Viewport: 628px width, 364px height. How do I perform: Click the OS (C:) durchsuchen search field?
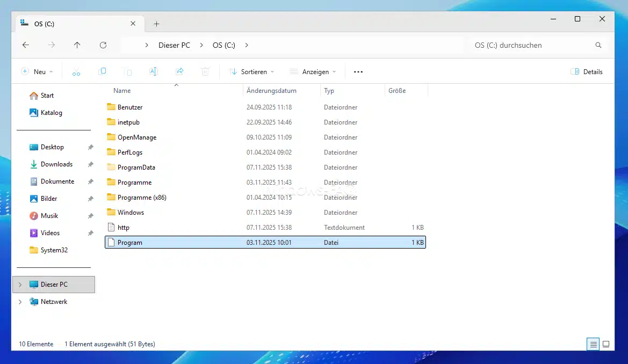[529, 46]
